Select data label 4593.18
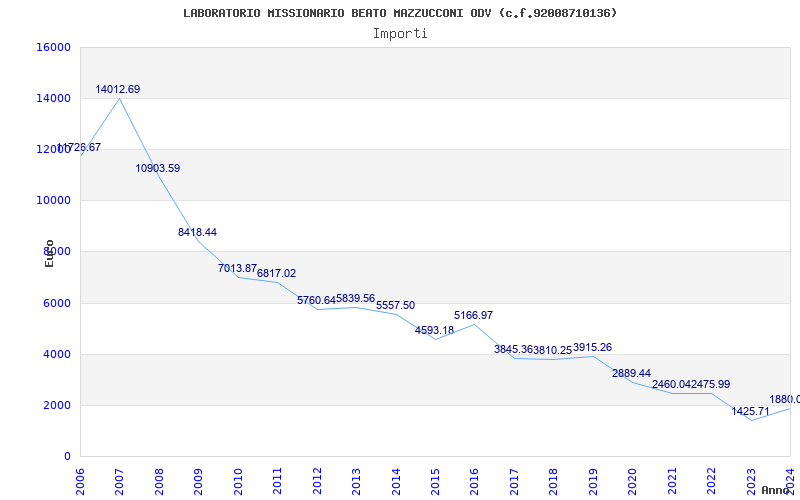800x500 pixels. pos(434,330)
